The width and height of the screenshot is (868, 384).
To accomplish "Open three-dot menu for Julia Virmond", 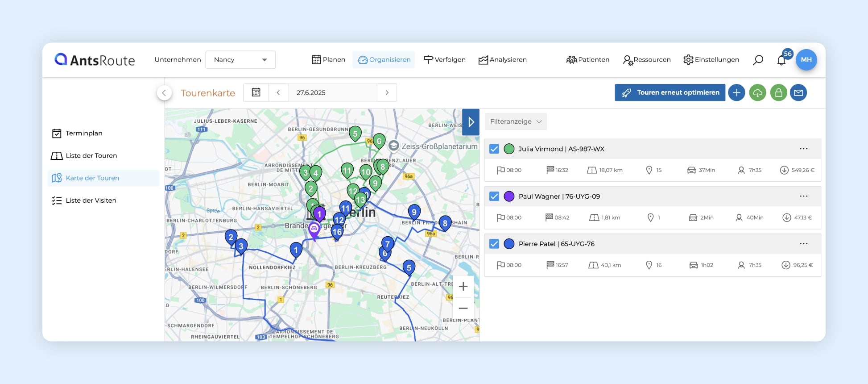I will coord(803,149).
